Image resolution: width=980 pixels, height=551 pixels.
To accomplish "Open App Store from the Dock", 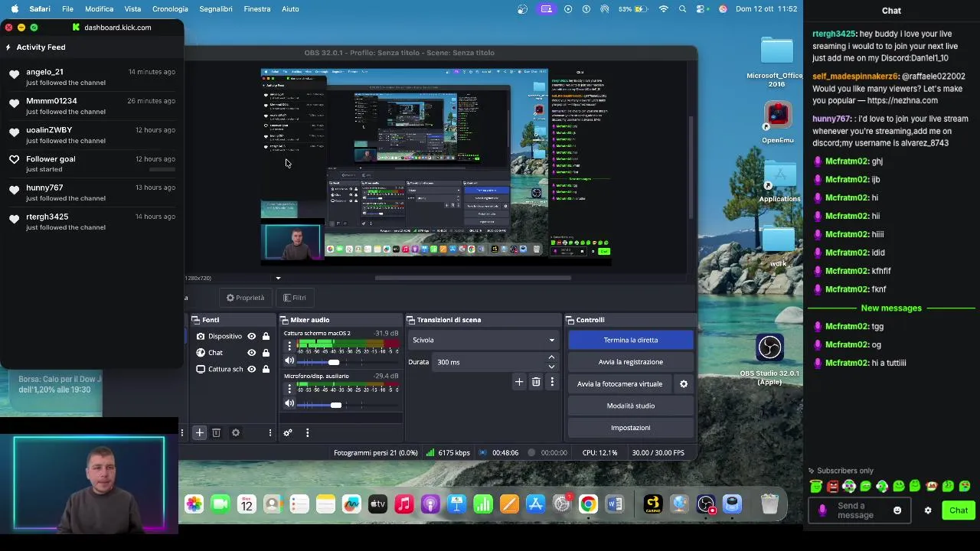I will tap(535, 504).
